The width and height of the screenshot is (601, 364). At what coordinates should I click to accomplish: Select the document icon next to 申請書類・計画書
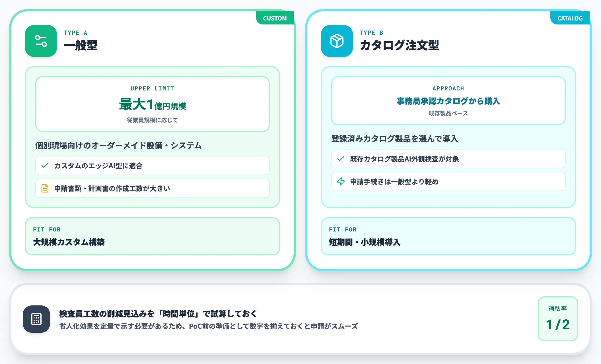click(45, 188)
